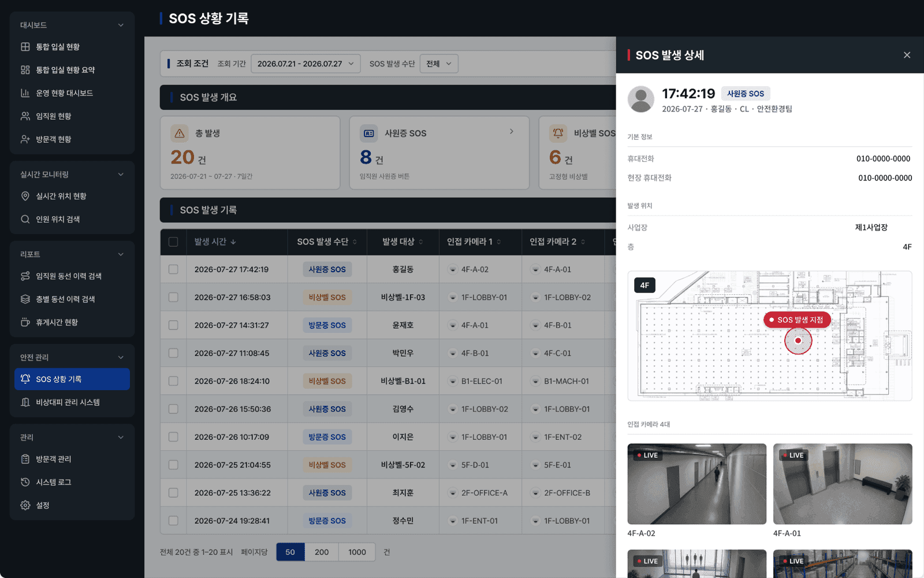
Task: Close the SOS 발생 상세 panel
Action: (907, 55)
